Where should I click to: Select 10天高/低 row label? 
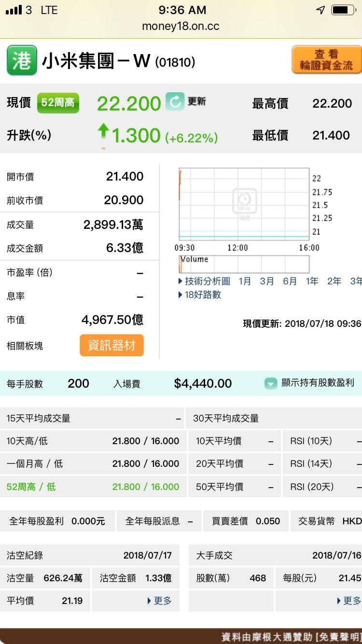coord(27,441)
